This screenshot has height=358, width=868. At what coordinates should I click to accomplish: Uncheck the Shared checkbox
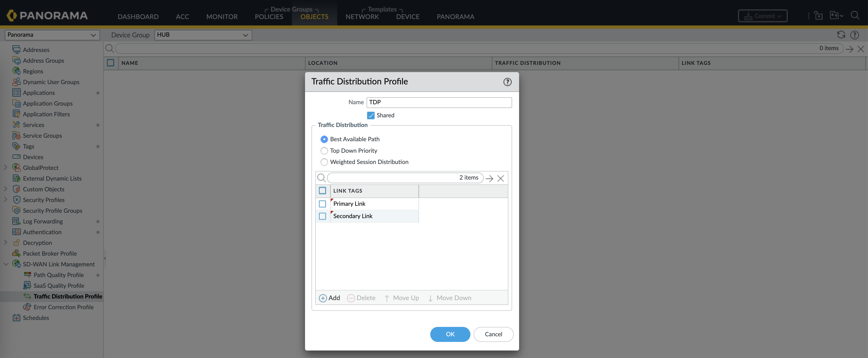[x=371, y=115]
